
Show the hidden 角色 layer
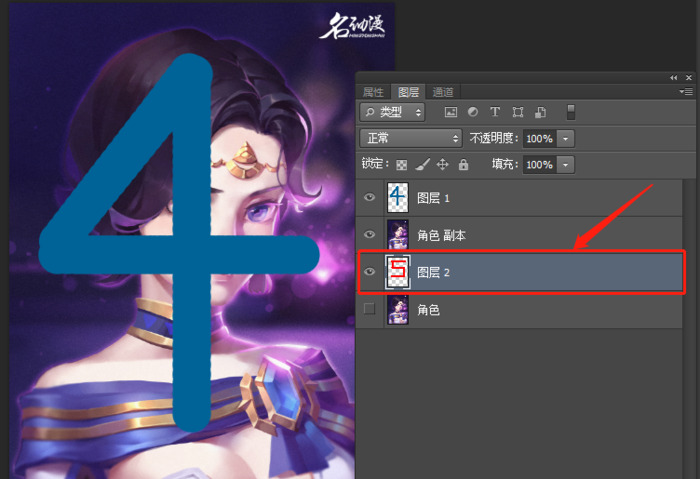(x=370, y=310)
